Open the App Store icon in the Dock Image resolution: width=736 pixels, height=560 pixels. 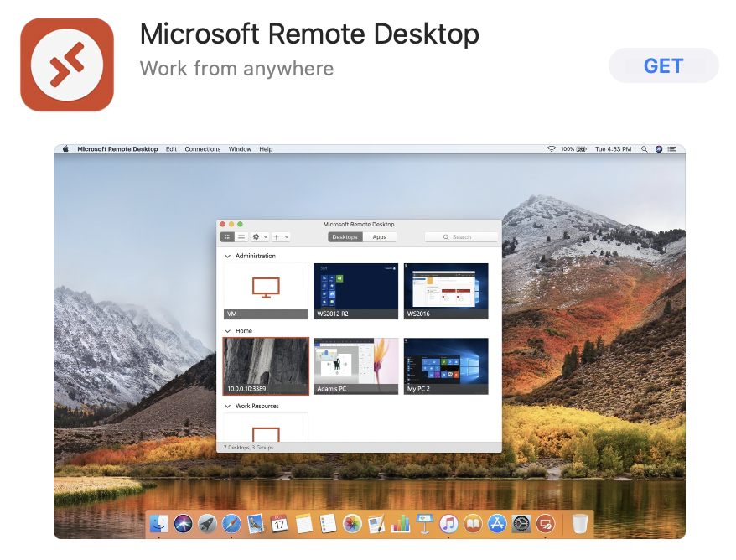(x=497, y=524)
